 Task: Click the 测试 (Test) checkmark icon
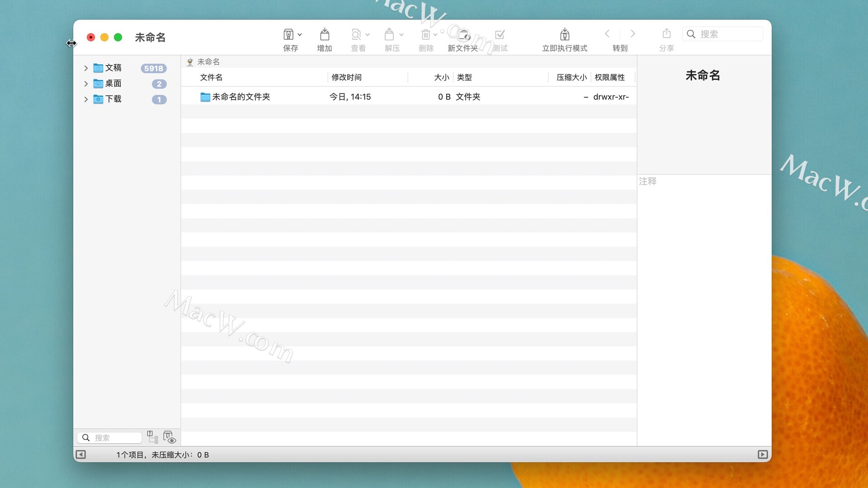click(500, 34)
